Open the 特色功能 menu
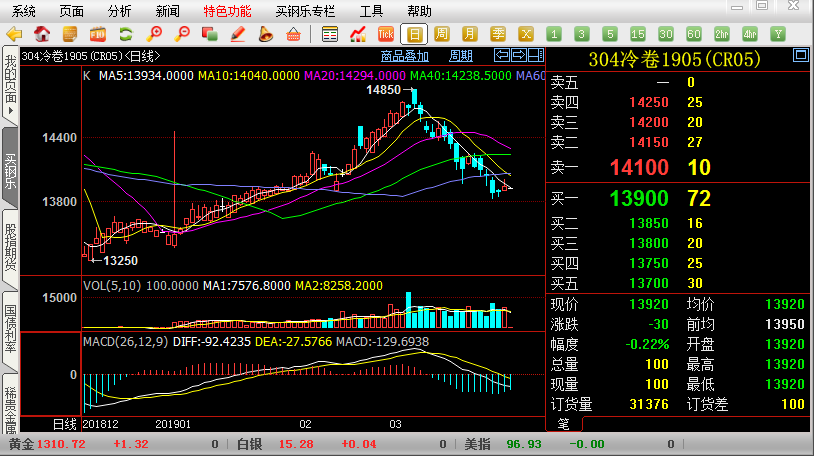Screen dimensions: 814x456 click(x=227, y=11)
